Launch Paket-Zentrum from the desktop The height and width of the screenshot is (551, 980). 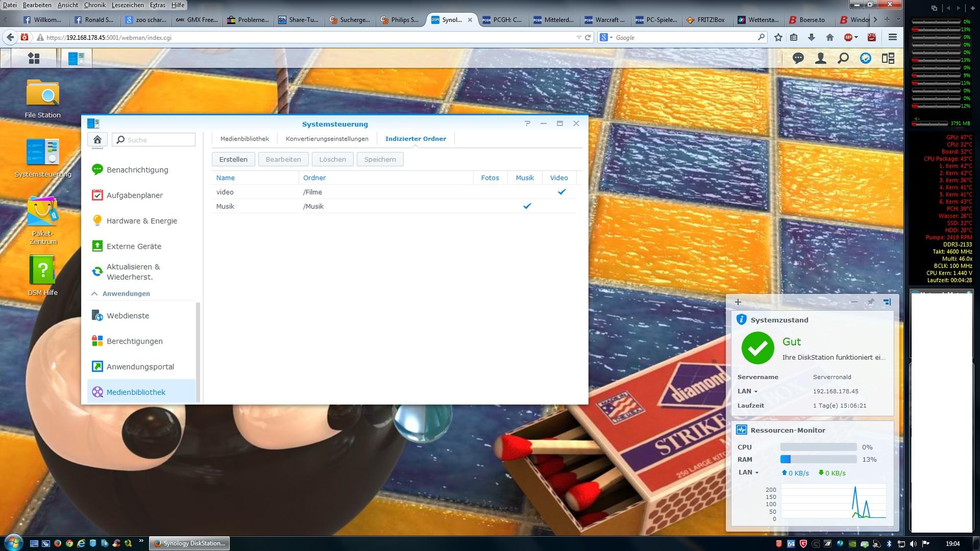[43, 220]
